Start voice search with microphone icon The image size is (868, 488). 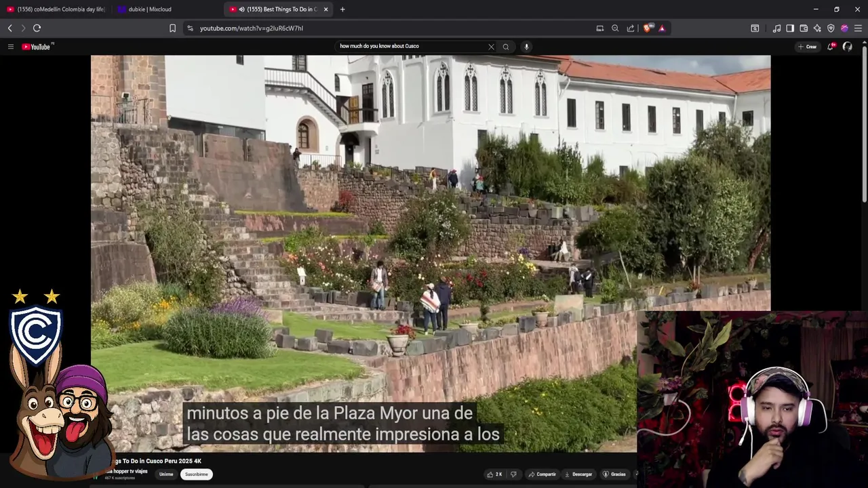point(526,47)
